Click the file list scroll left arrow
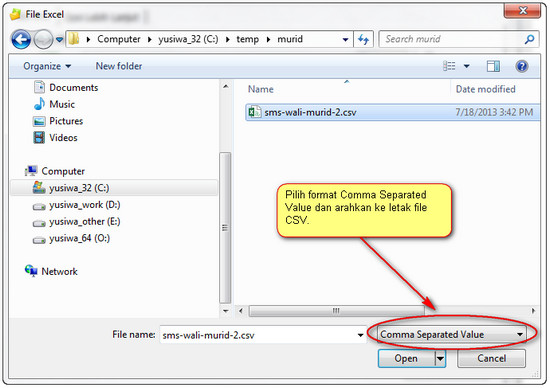Viewport: 550px width, 388px height. pyautogui.click(x=241, y=311)
